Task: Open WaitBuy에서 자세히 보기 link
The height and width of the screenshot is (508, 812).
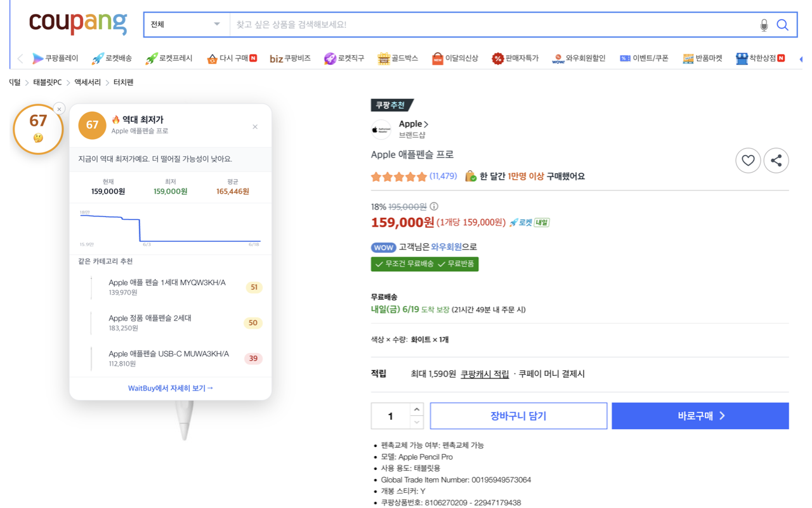Action: tap(170, 388)
